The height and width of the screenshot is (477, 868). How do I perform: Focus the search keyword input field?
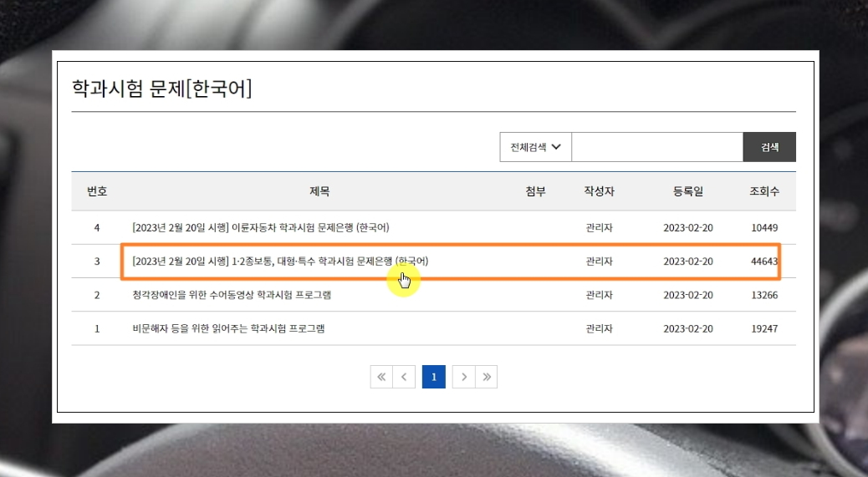[657, 147]
